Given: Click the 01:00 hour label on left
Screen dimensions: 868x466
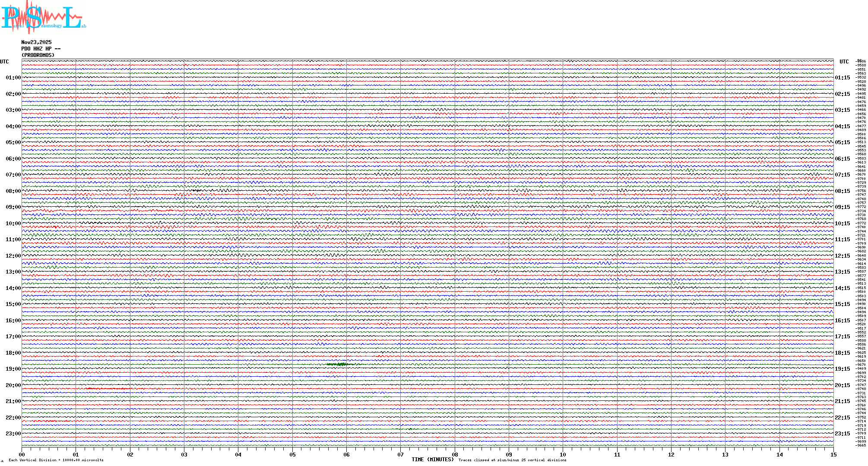Looking at the screenshot, I should [13, 78].
